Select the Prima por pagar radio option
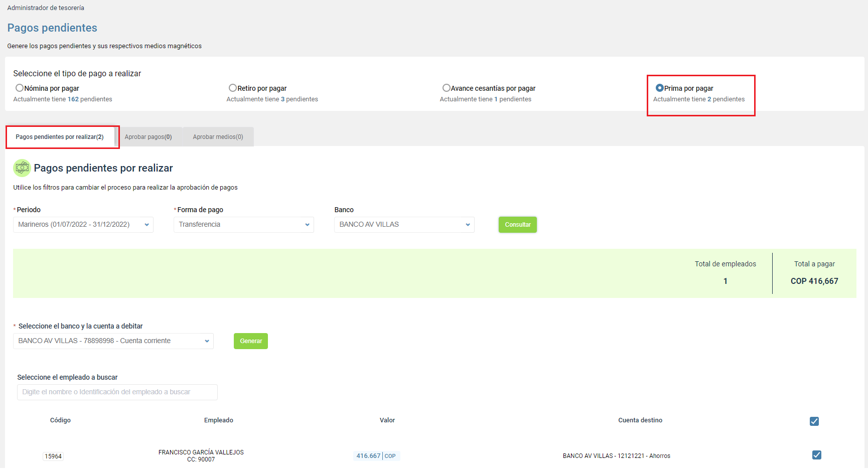The height and width of the screenshot is (470, 868). pos(660,88)
